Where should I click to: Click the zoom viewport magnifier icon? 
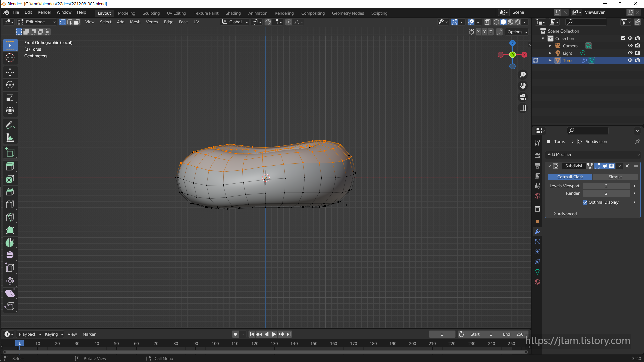click(x=523, y=75)
